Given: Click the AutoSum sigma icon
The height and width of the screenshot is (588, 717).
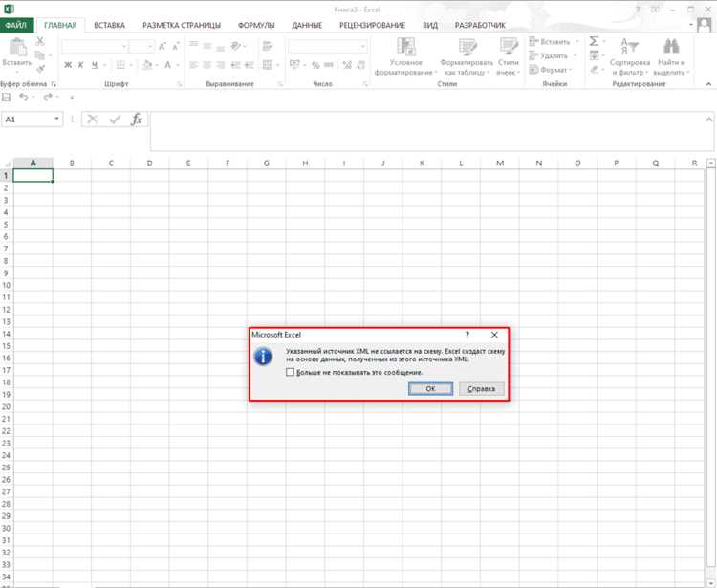Looking at the screenshot, I should coord(594,42).
